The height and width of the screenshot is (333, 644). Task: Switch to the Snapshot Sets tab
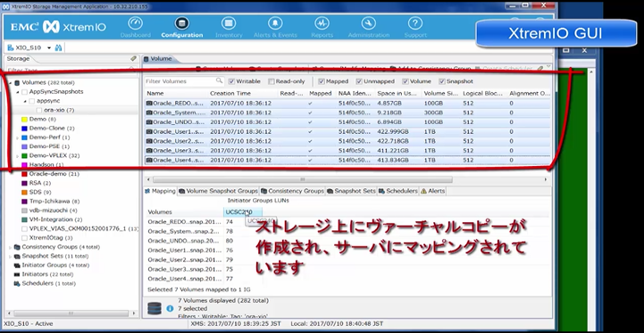pos(352,191)
